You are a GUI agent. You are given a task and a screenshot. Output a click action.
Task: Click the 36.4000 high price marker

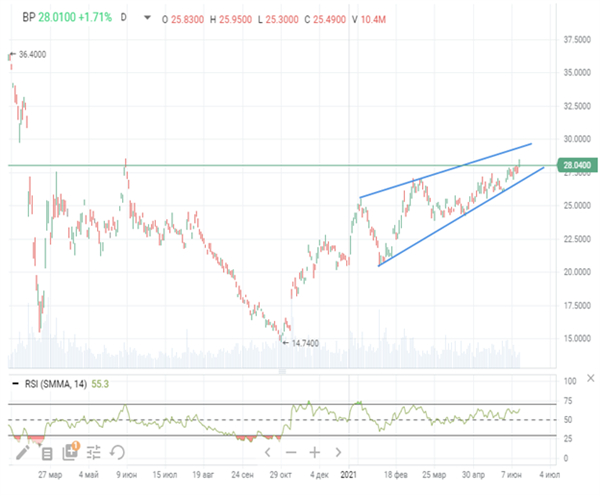coord(32,54)
